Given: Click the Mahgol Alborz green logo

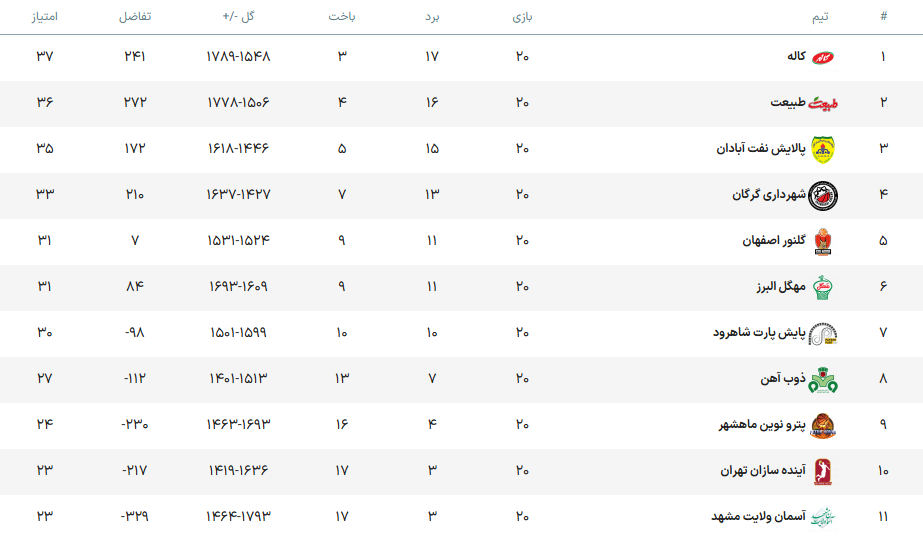Looking at the screenshot, I should pyautogui.click(x=822, y=287).
